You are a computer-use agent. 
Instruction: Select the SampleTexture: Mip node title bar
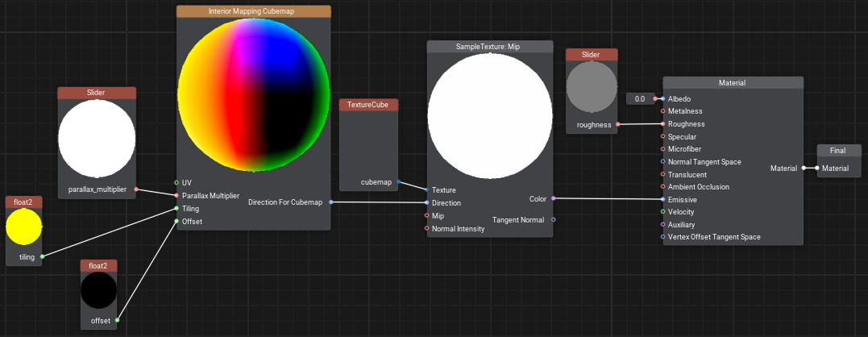(x=489, y=47)
